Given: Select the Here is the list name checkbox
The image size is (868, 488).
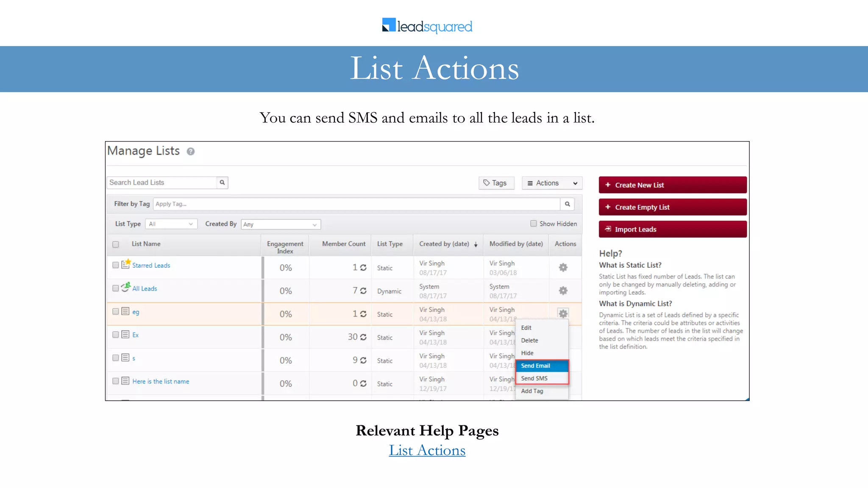Looking at the screenshot, I should pyautogui.click(x=115, y=381).
